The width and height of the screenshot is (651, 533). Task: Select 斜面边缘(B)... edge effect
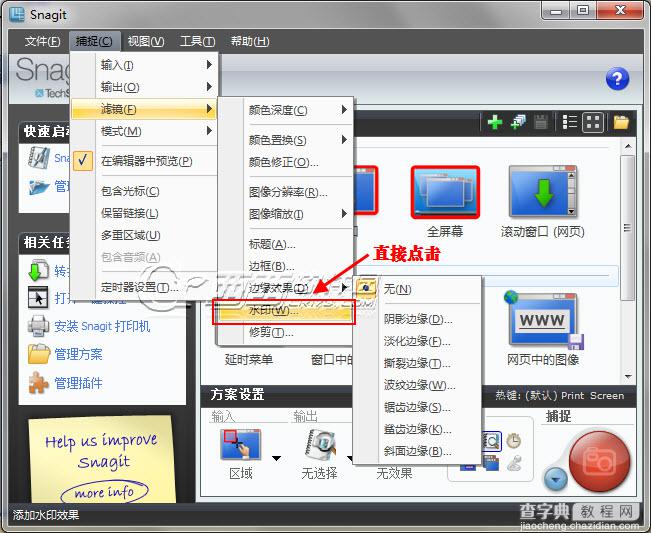coord(417,451)
